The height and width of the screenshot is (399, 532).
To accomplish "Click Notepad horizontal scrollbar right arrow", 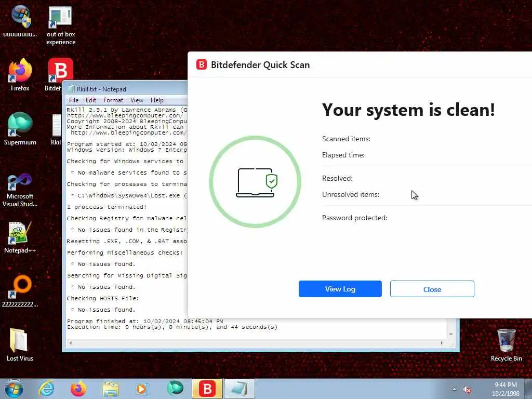I will pos(442,343).
